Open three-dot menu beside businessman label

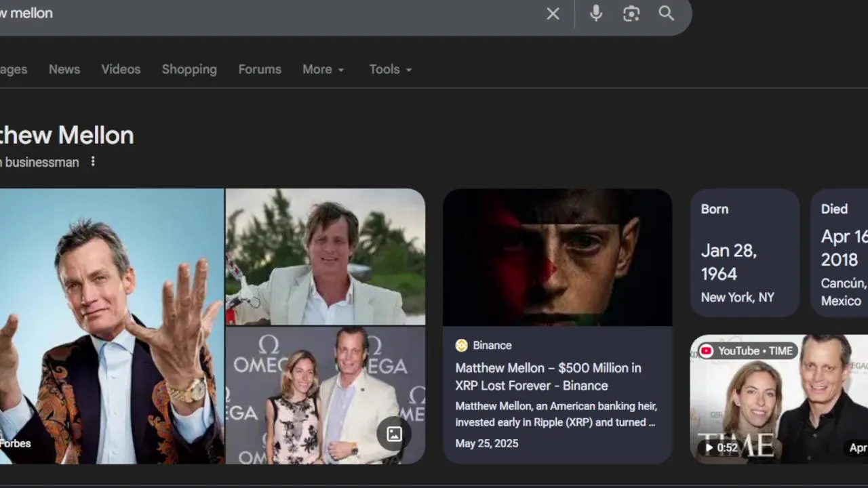point(93,162)
